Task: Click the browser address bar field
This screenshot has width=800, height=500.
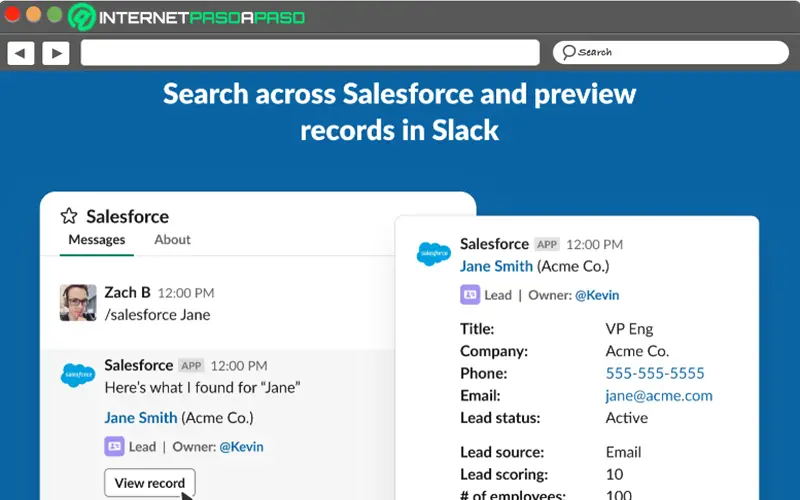Action: click(x=310, y=53)
